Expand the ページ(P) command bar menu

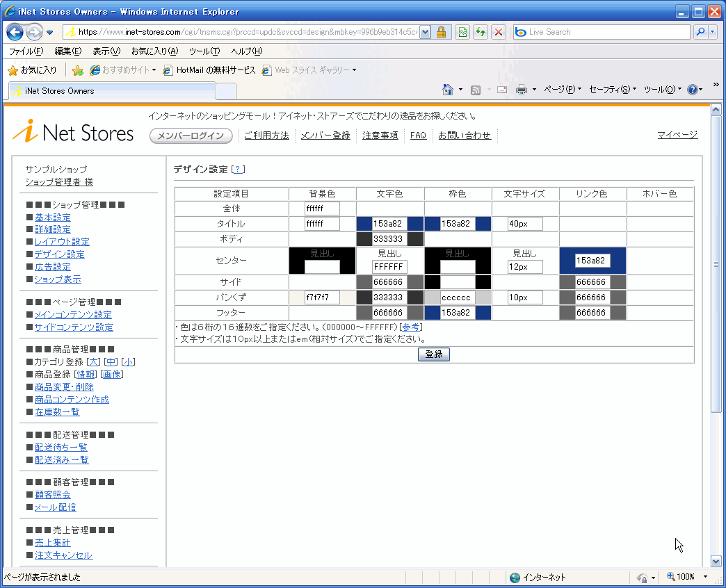click(x=562, y=90)
